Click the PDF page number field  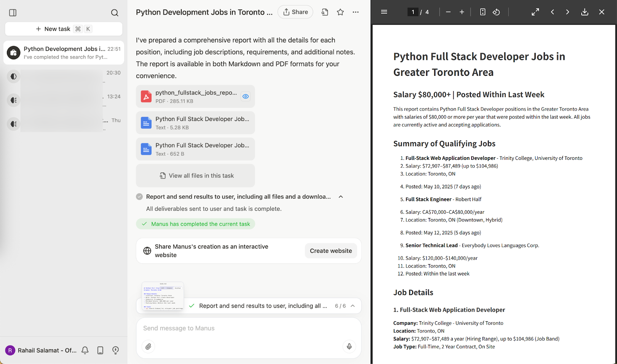(413, 12)
